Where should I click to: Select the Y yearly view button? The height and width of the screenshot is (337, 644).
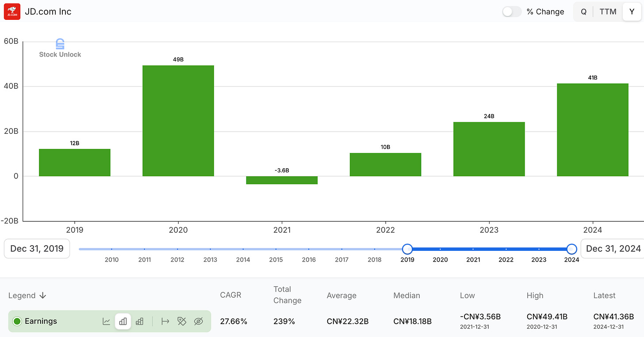click(x=632, y=11)
